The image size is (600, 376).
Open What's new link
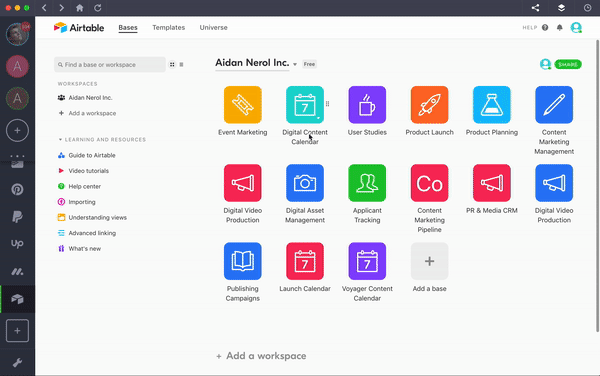click(x=80, y=249)
